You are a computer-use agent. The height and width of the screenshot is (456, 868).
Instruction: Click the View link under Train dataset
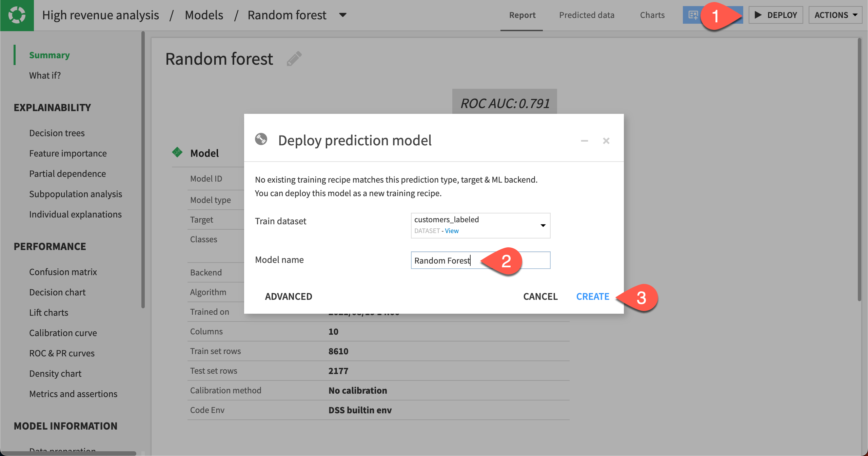(x=452, y=231)
